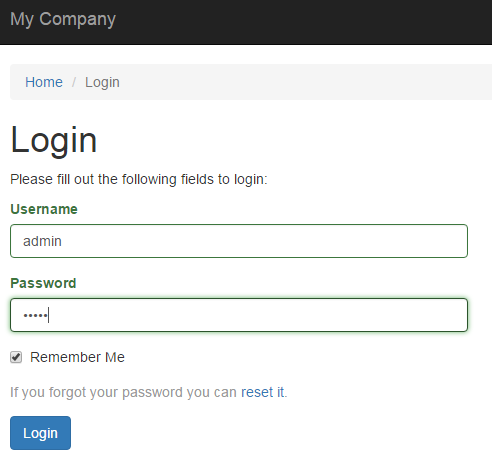This screenshot has height=468, width=492.
Task: Click the Password field label
Action: (x=43, y=283)
